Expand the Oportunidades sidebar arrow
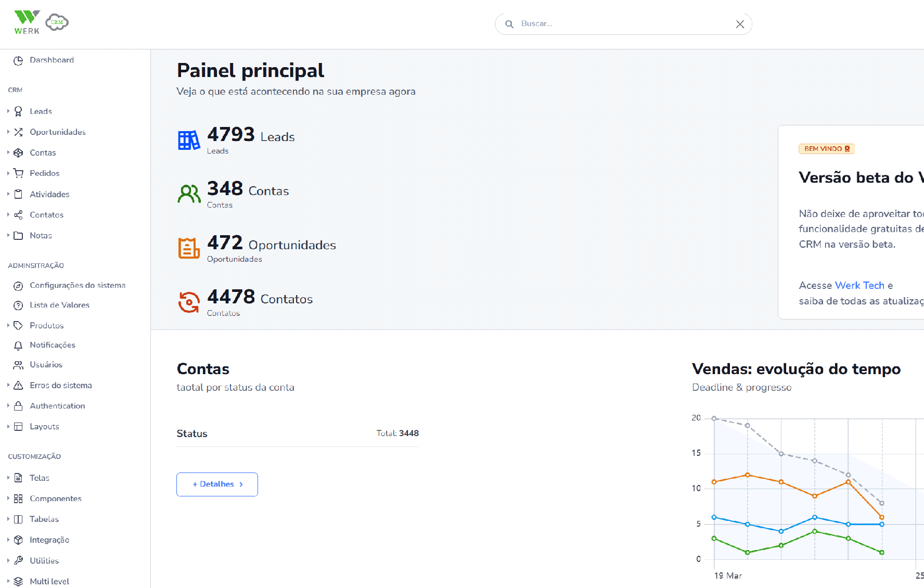The height and width of the screenshot is (588, 924). click(x=8, y=132)
